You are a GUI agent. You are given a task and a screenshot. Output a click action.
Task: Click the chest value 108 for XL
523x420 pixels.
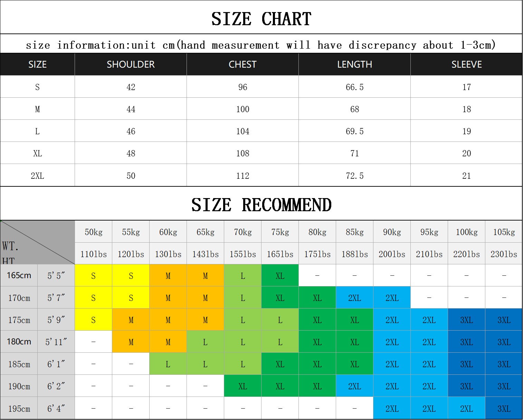pyautogui.click(x=243, y=153)
